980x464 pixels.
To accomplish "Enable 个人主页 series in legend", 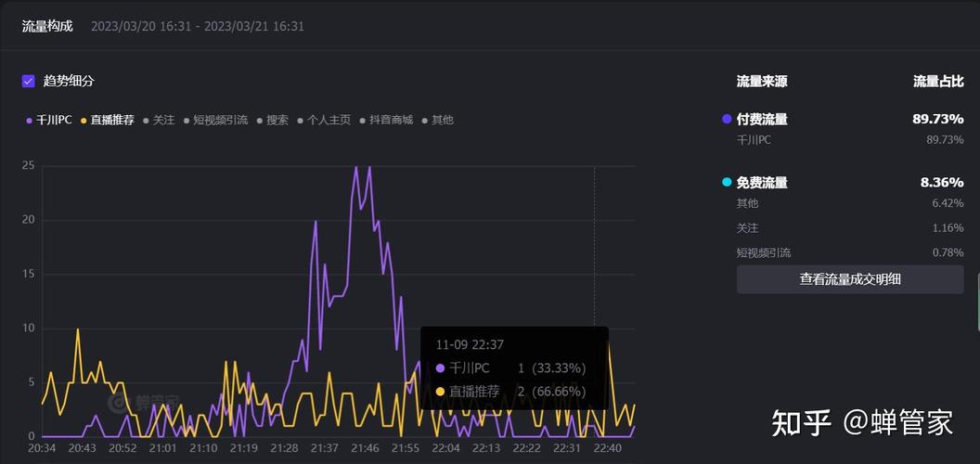I will [324, 120].
